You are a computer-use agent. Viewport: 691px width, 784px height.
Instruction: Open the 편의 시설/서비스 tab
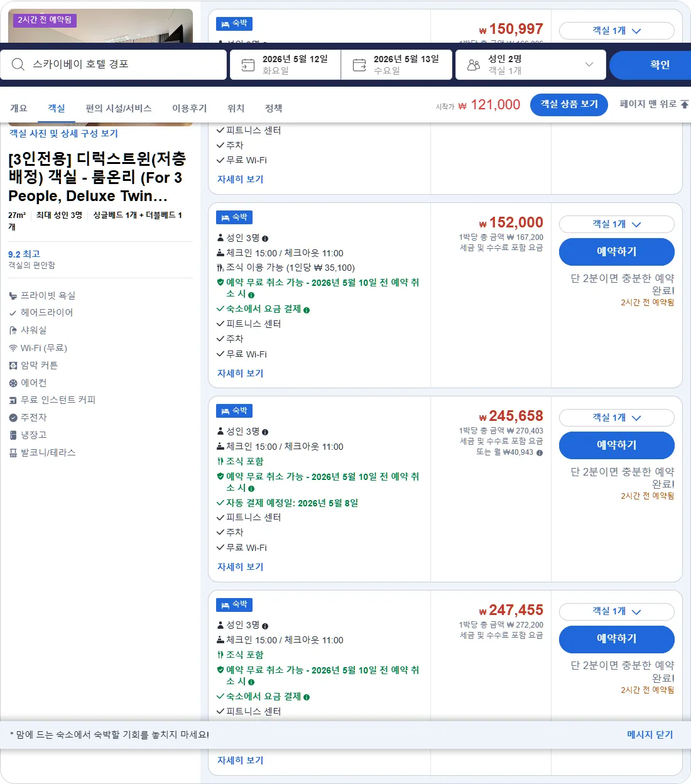click(x=119, y=108)
